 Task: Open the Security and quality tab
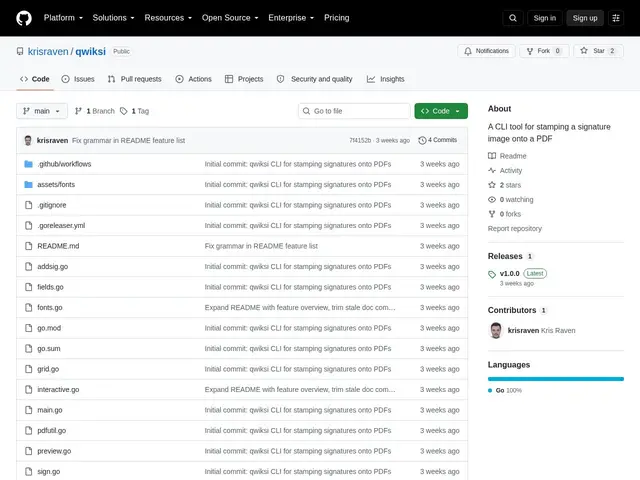coord(314,79)
